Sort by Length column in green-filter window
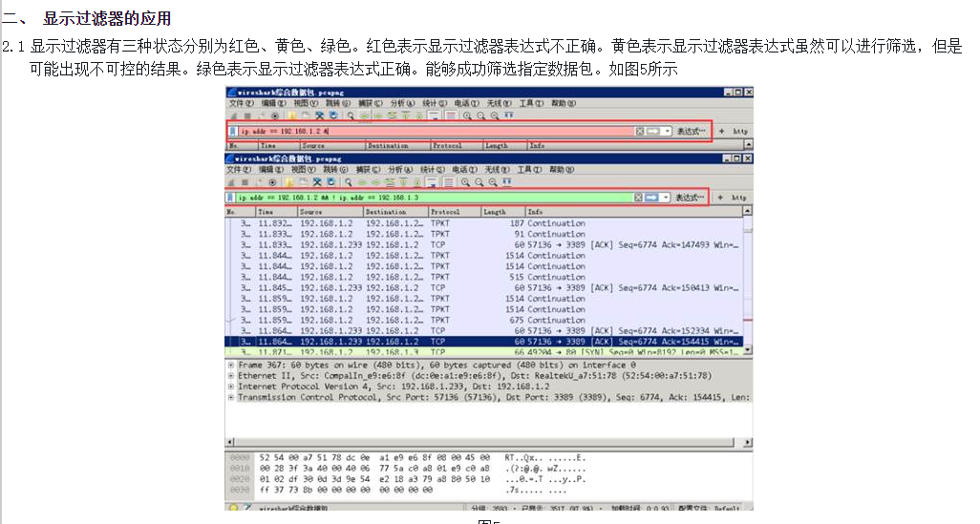 (502, 212)
